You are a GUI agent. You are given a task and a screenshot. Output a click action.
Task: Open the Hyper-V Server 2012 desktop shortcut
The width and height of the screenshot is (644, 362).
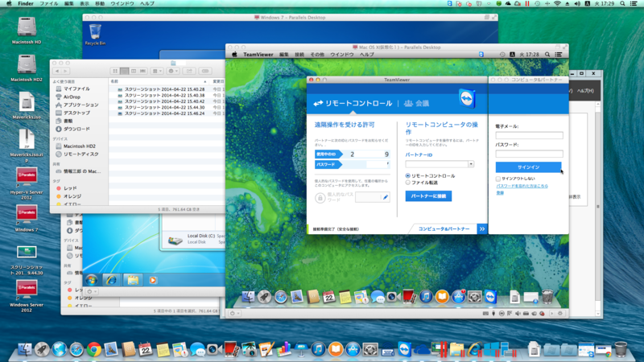27,183
